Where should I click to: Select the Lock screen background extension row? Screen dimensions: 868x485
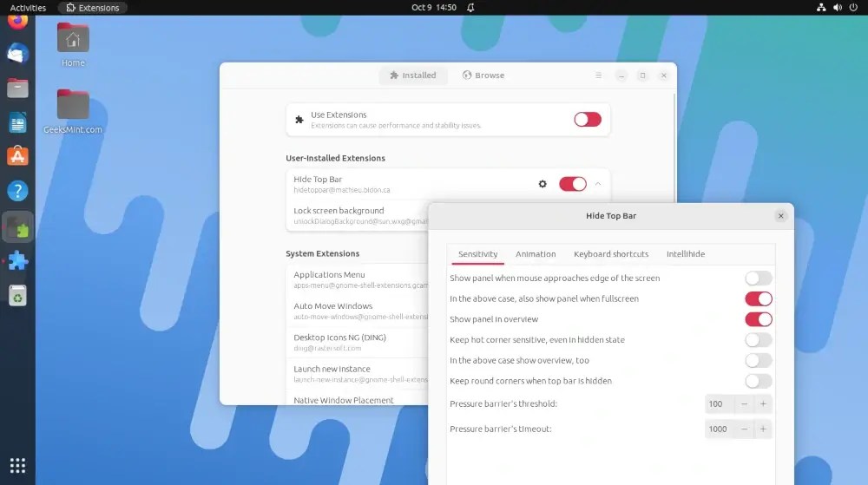click(x=357, y=215)
